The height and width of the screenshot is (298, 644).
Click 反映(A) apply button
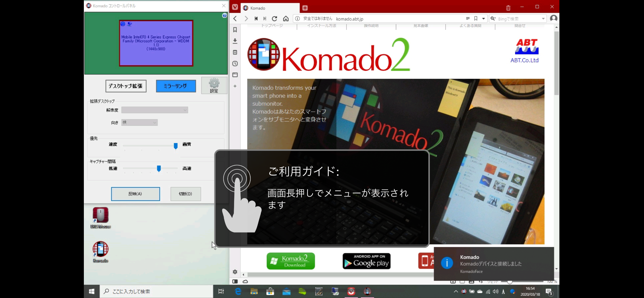click(x=136, y=194)
